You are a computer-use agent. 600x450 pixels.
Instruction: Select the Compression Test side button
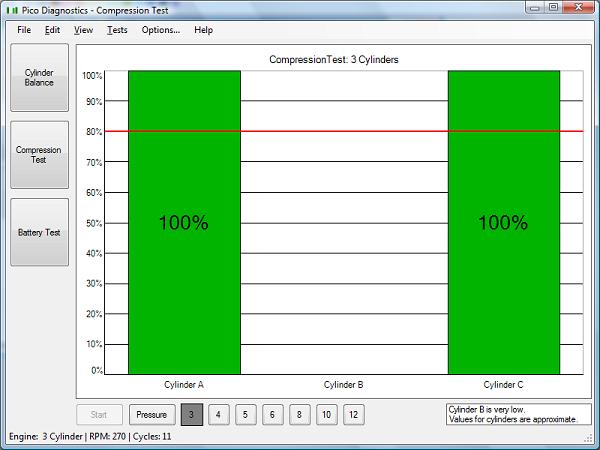coord(39,155)
